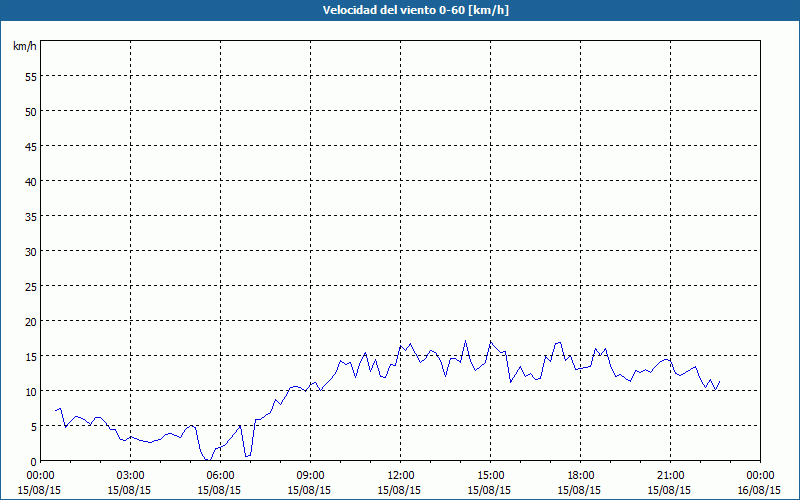Click the '16/08/15' date label
The height and width of the screenshot is (500, 800).
[759, 490]
